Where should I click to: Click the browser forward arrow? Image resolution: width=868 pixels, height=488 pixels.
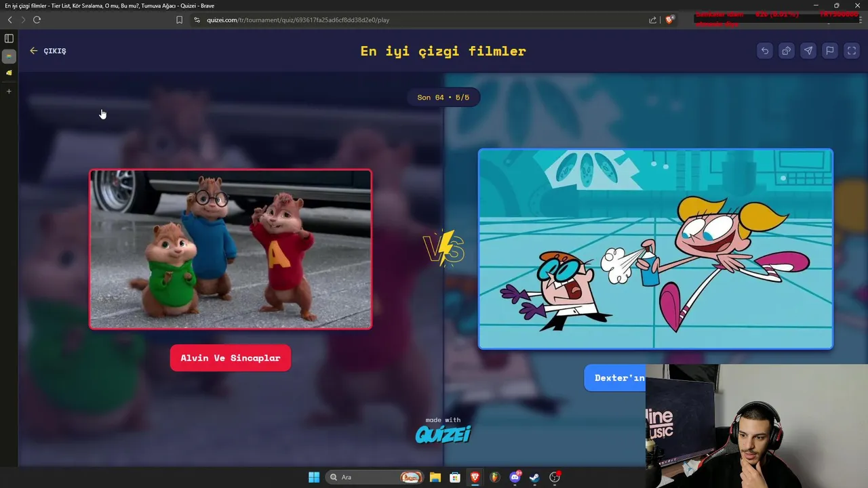[23, 20]
